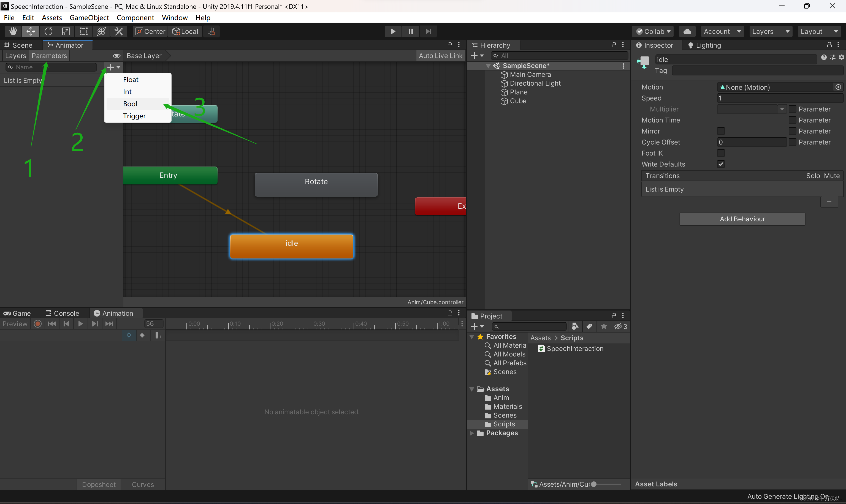Open the Window menu
Image resolution: width=846 pixels, height=504 pixels.
174,17
